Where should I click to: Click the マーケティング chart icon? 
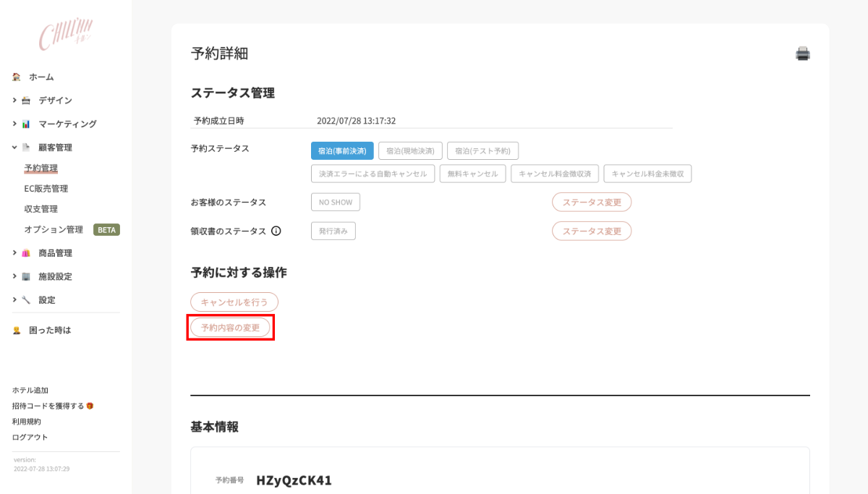pos(26,124)
